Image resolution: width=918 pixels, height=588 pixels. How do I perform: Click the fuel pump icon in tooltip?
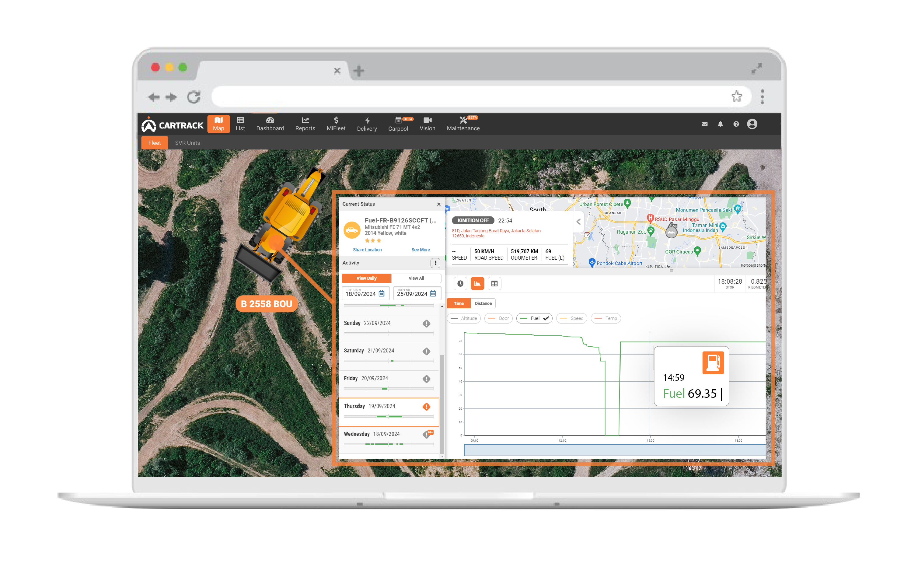click(x=713, y=362)
